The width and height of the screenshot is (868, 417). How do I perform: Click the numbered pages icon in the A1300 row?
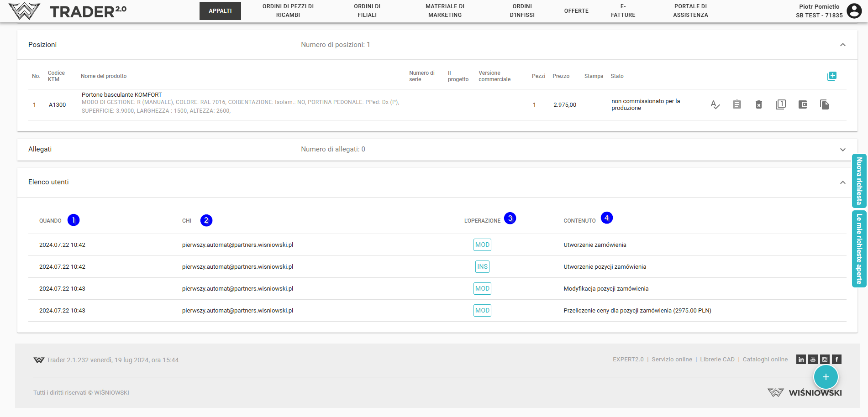pyautogui.click(x=780, y=105)
